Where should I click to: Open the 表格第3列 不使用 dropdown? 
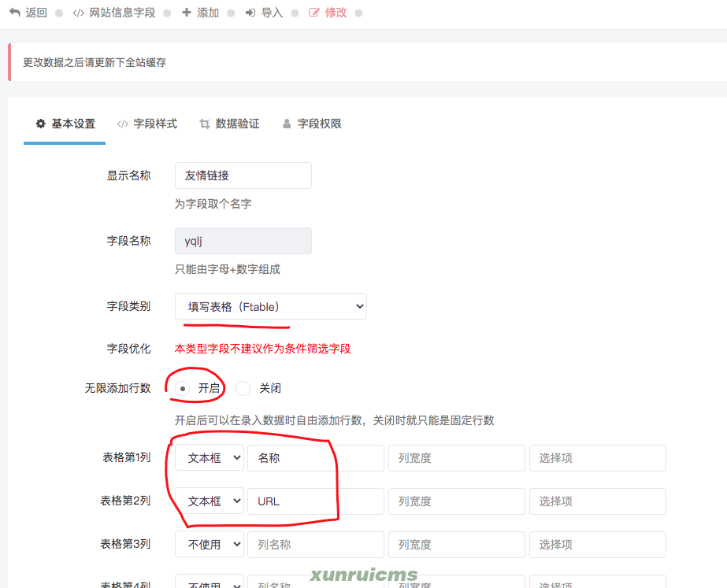(x=209, y=545)
